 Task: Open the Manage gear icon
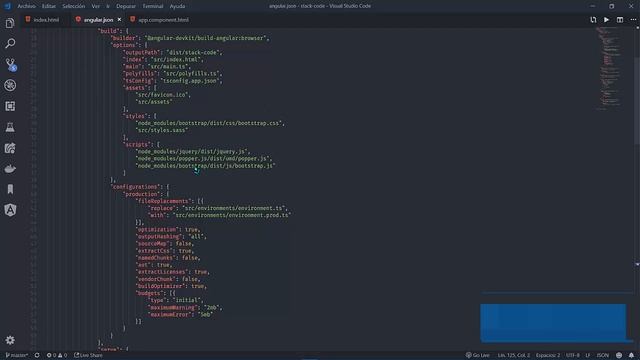pyautogui.click(x=10, y=340)
